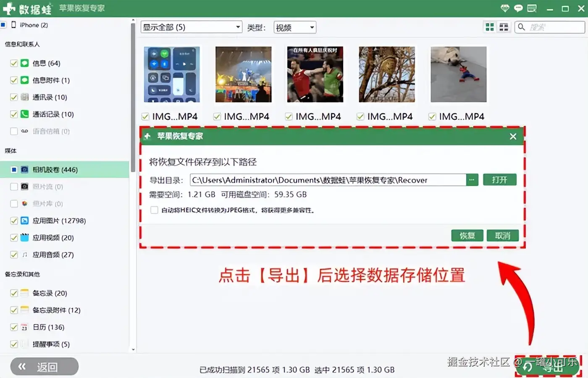Uncheck the 通讯录 (10) checkbox

[x=14, y=97]
